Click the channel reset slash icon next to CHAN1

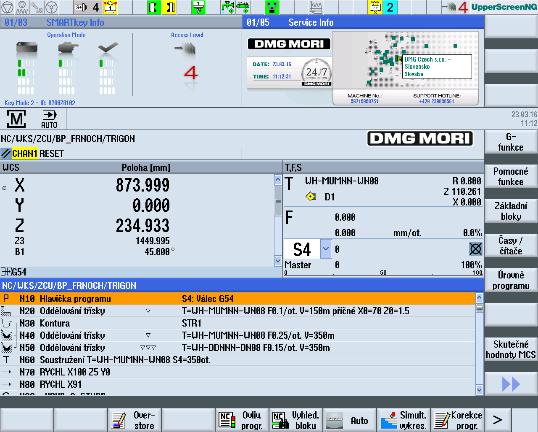point(5,153)
